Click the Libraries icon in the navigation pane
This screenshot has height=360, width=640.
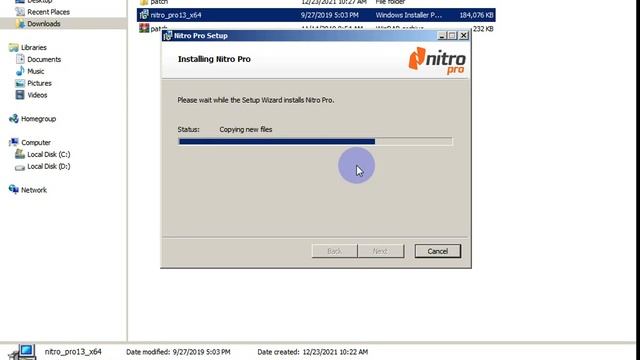point(13,47)
